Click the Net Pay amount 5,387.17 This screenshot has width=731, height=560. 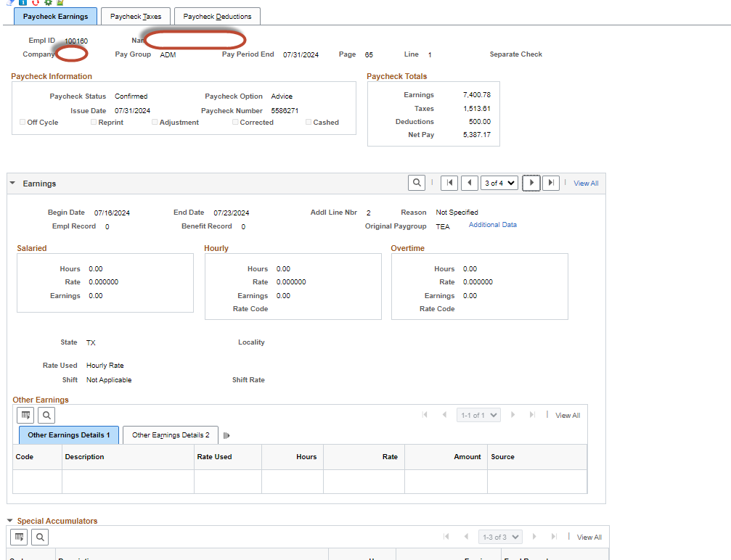(x=477, y=135)
